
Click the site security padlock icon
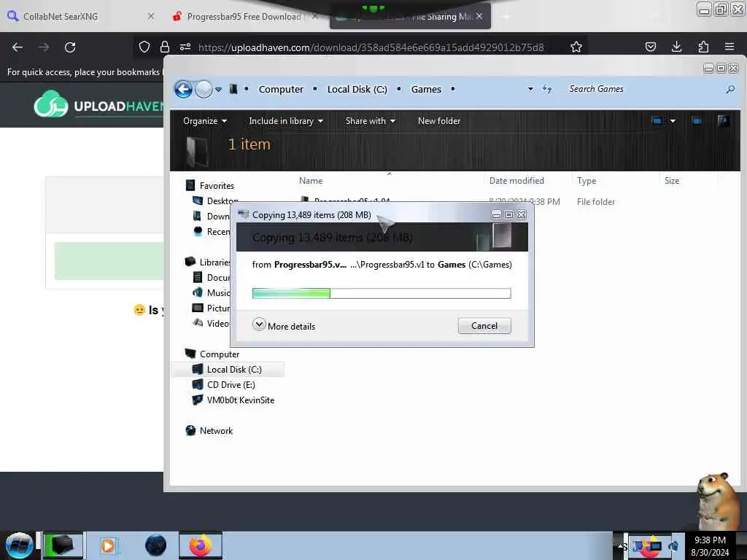[x=165, y=47]
